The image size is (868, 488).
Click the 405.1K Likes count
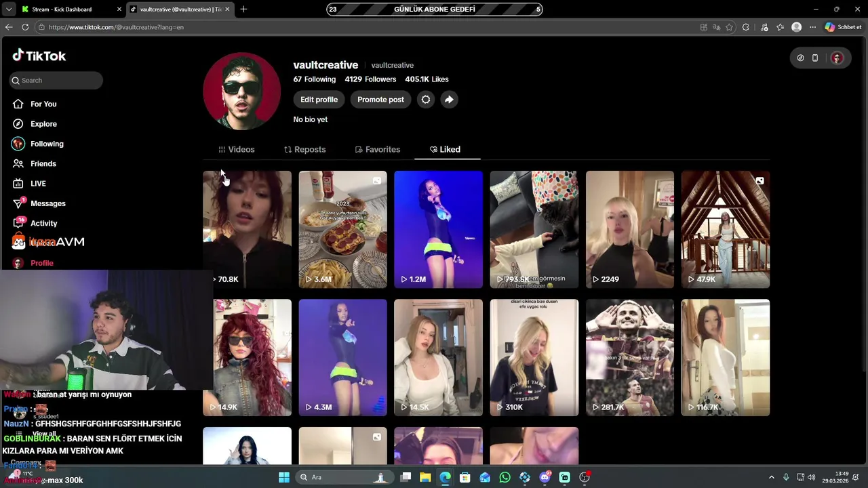point(427,79)
